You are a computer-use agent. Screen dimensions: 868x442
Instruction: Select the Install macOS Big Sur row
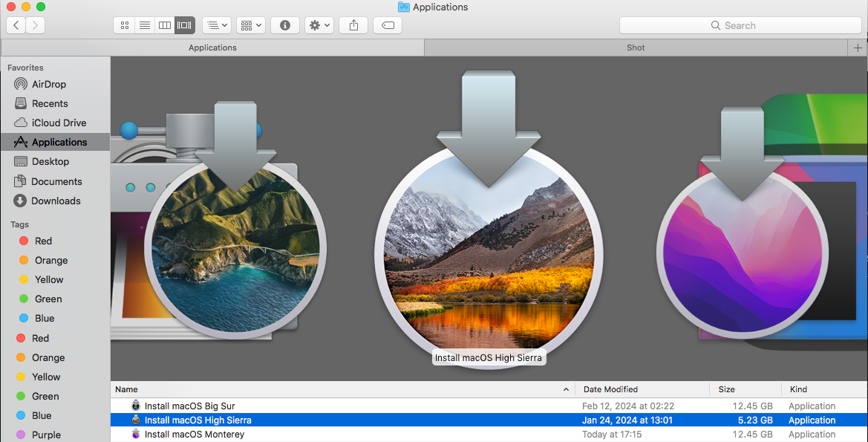(489, 406)
